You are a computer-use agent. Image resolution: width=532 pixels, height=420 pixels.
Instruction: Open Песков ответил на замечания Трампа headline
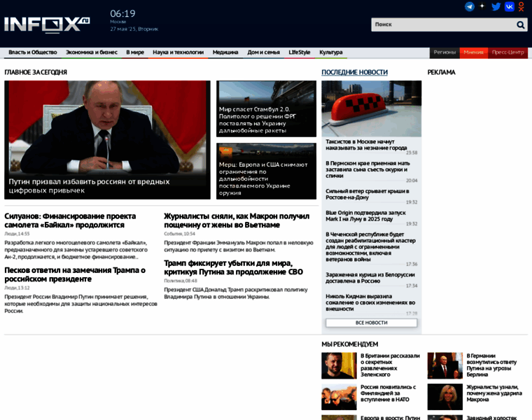(75, 274)
